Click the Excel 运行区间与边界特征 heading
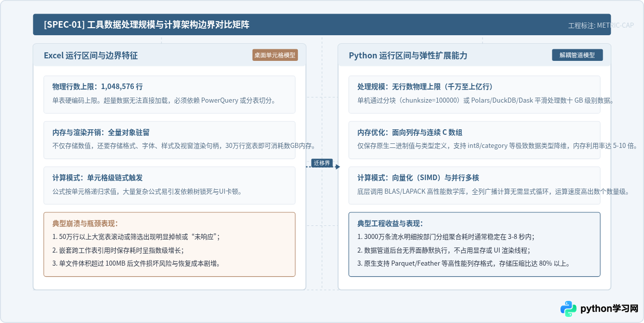This screenshot has height=323, width=644. tap(91, 55)
